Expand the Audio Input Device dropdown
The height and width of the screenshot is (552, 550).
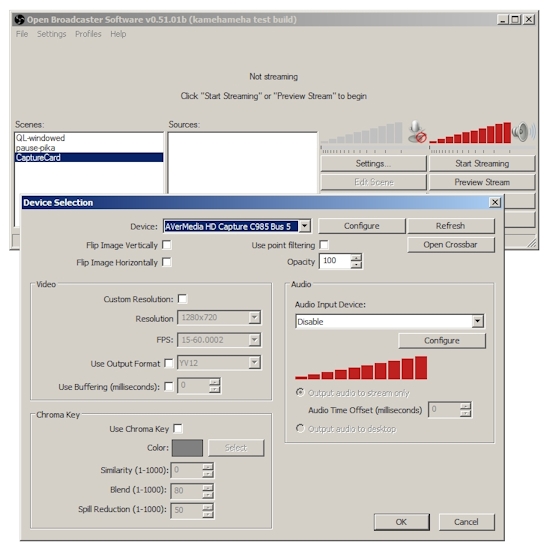(477, 321)
